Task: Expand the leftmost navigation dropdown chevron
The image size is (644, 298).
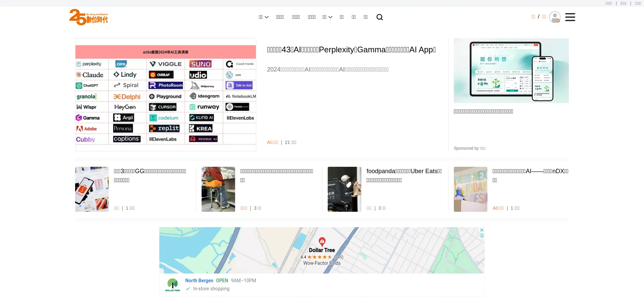Action: click(267, 17)
